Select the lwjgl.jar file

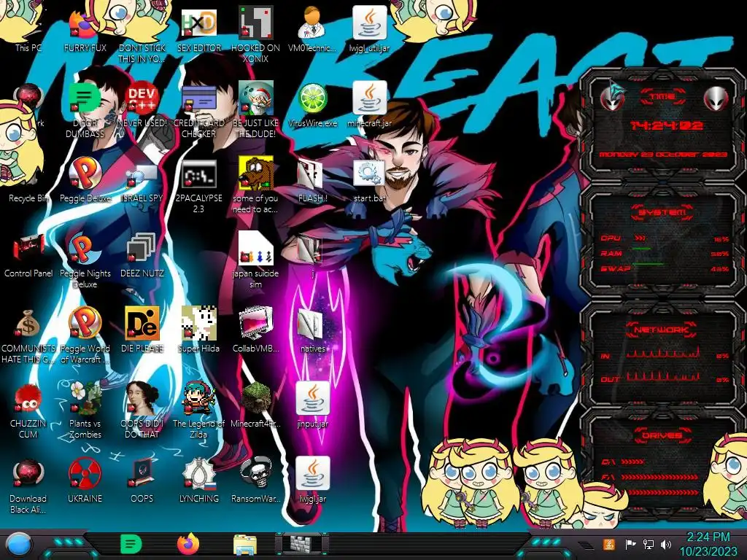[x=312, y=474]
